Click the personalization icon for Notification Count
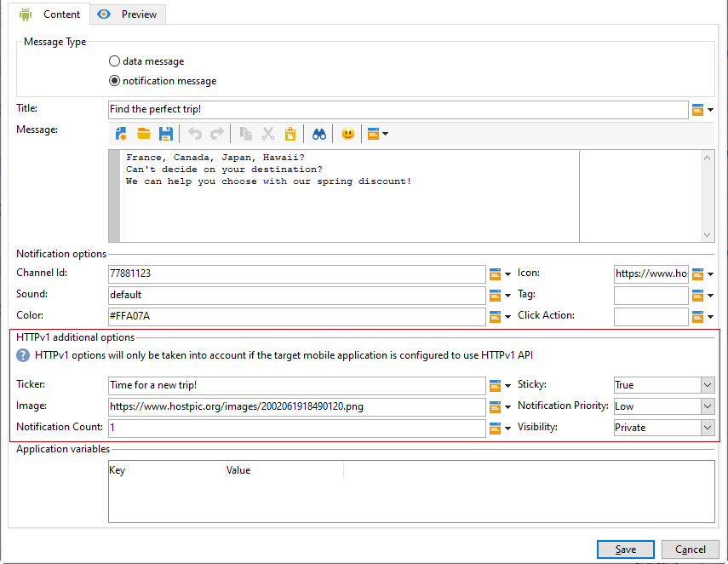Screen dimensions: 728x564 point(495,429)
